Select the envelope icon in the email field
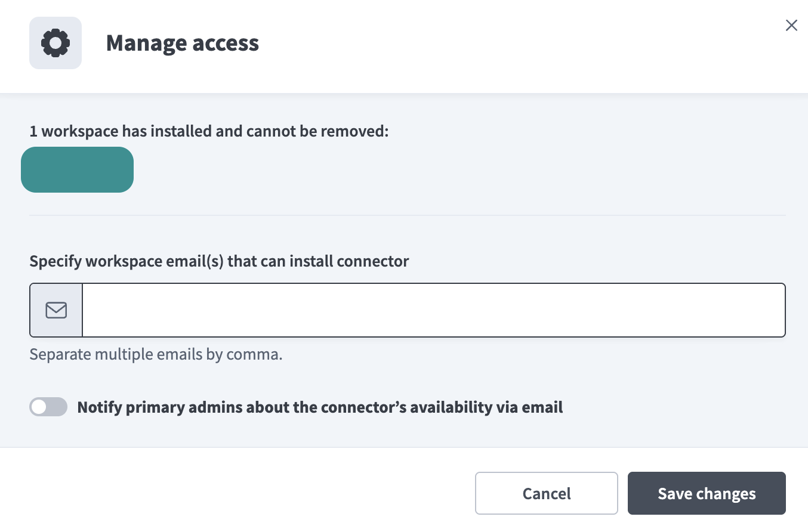808x532 pixels. 55,310
